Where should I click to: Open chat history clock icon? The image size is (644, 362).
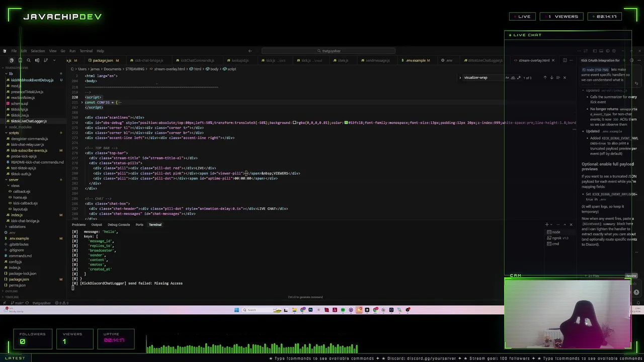click(631, 60)
